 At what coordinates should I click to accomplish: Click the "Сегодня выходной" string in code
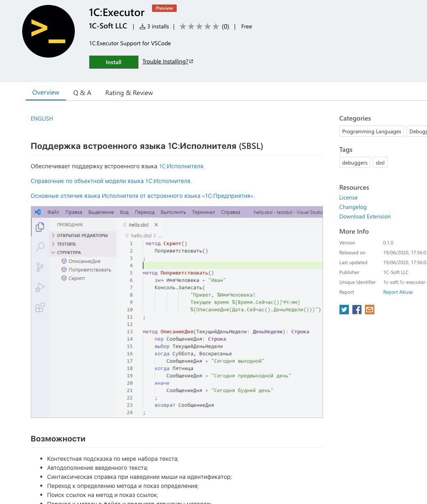[238, 361]
